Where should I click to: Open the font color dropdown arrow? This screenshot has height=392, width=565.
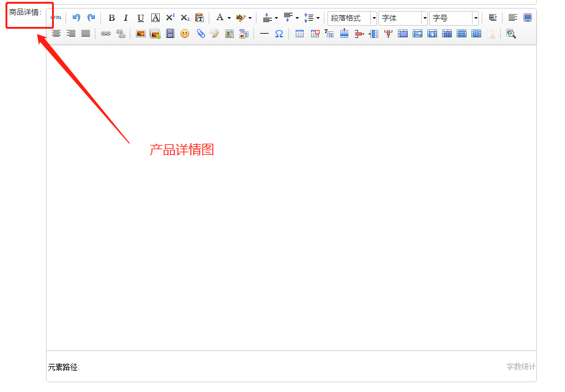click(x=229, y=18)
